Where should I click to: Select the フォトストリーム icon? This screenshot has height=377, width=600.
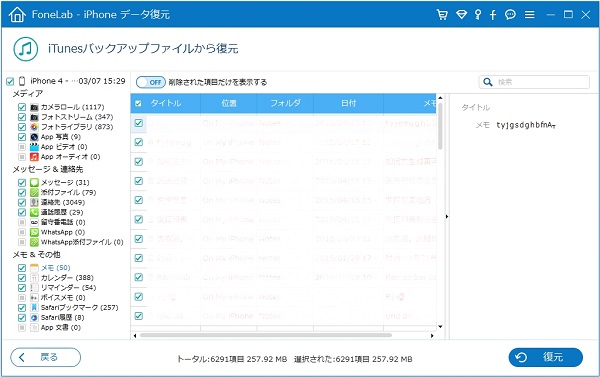(34, 117)
